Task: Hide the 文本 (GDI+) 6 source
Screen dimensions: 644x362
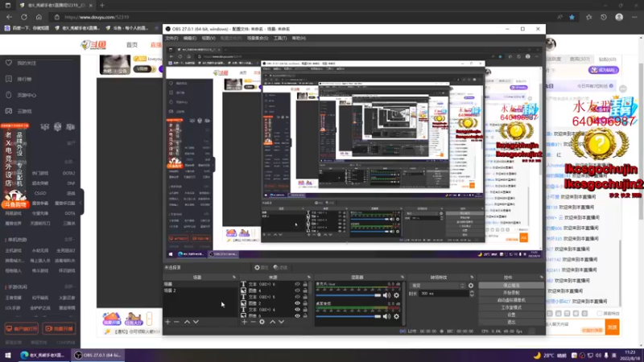Action: click(297, 284)
